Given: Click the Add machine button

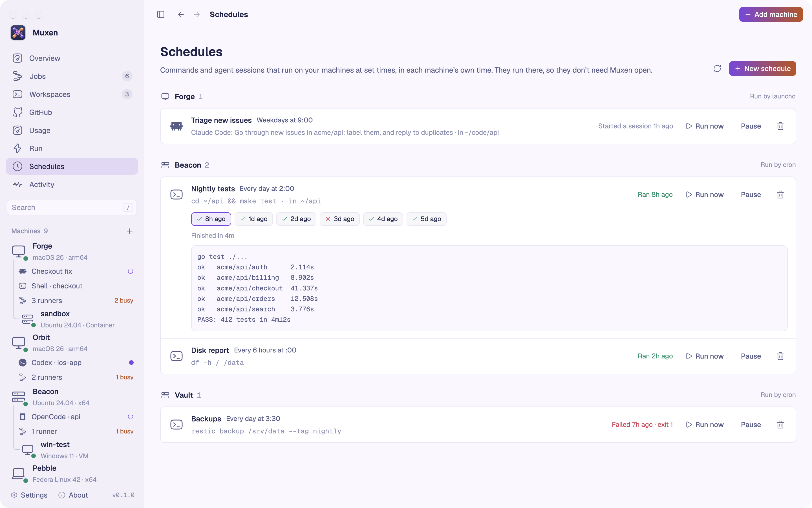Looking at the screenshot, I should point(771,14).
